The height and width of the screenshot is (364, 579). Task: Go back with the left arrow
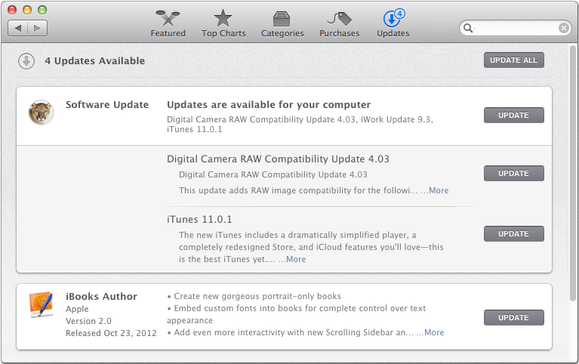(x=18, y=28)
